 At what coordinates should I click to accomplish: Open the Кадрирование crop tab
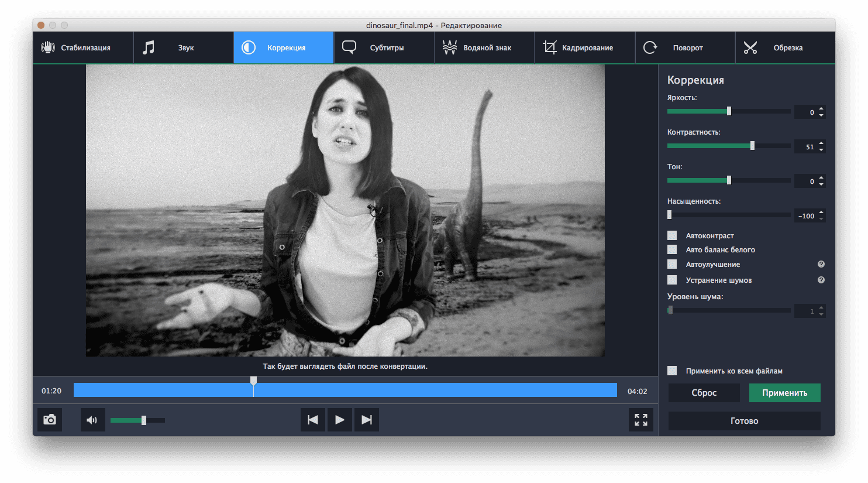tap(585, 47)
